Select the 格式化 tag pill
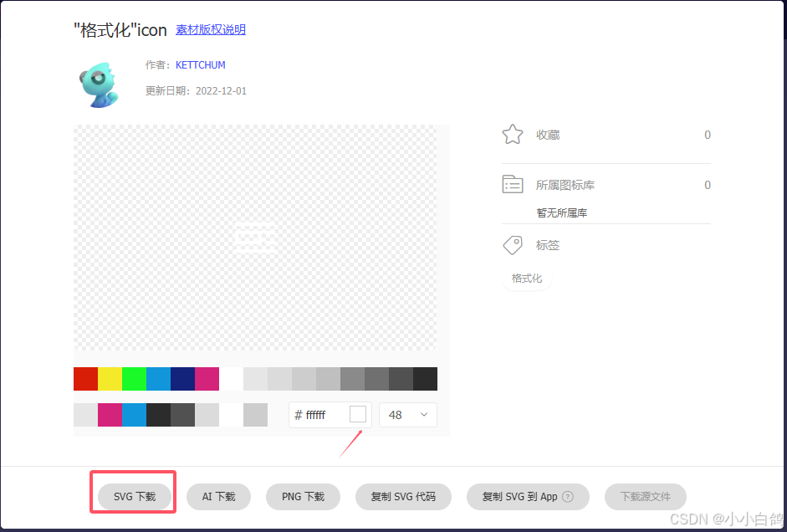The height and width of the screenshot is (532, 787). tap(527, 278)
